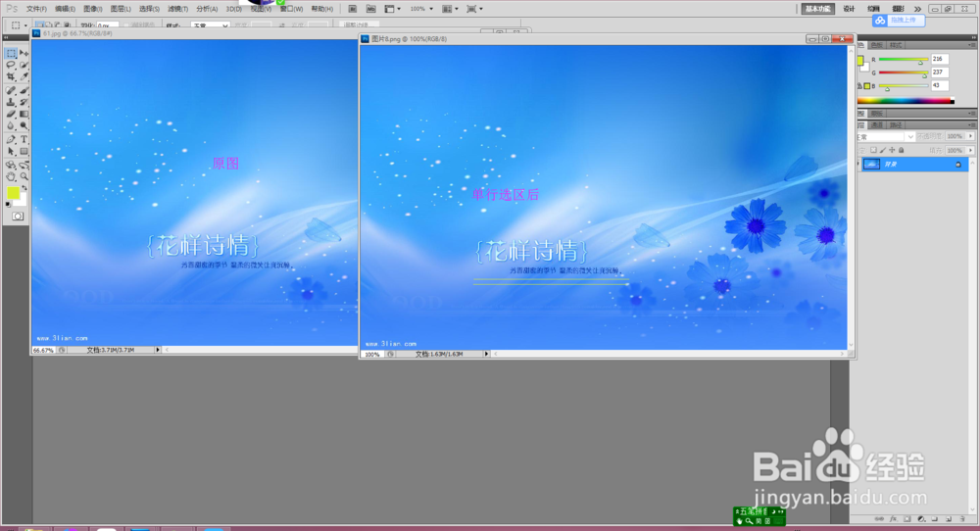980x531 pixels.
Task: Open the layer blend mode dropdown
Action: [x=885, y=137]
